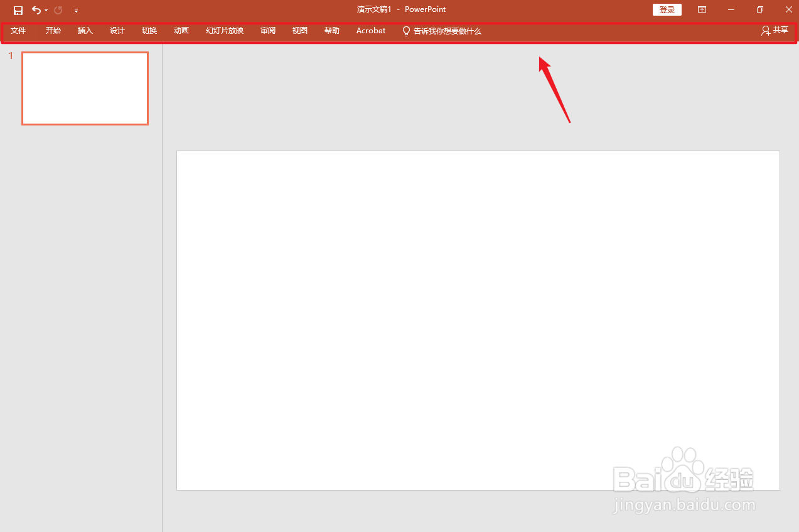Select the 切换 transitions tab

point(149,30)
